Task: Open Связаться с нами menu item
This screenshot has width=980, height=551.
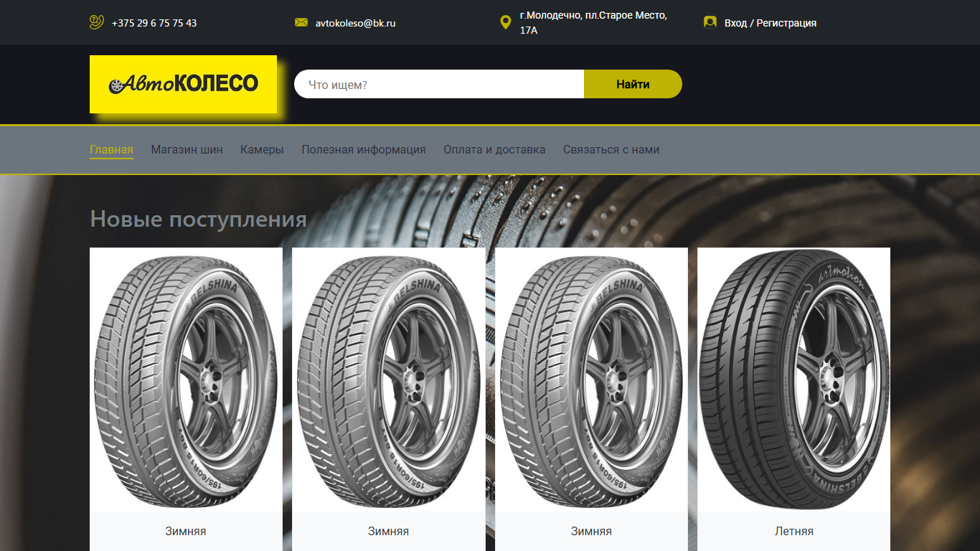Action: [x=611, y=150]
